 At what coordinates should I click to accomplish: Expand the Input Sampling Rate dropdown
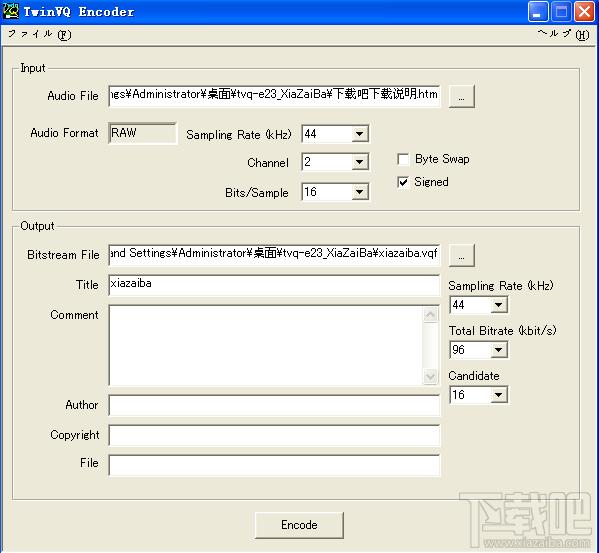pyautogui.click(x=359, y=134)
